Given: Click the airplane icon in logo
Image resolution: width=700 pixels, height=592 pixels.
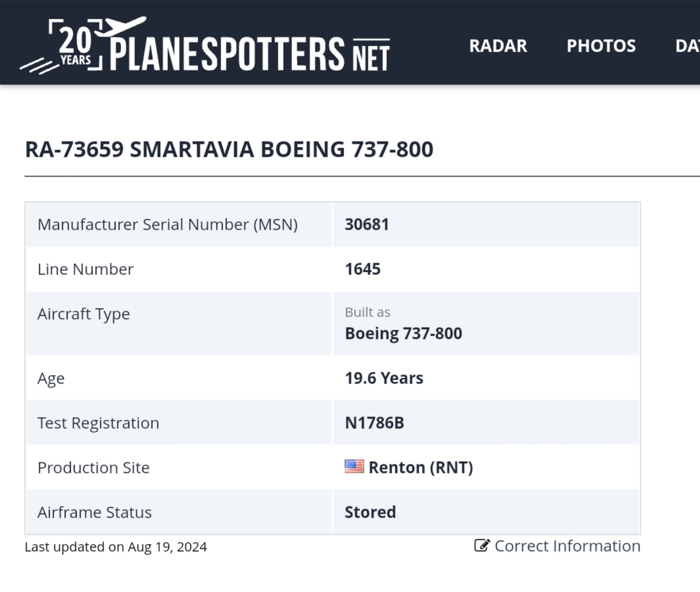Looking at the screenshot, I should [120, 26].
